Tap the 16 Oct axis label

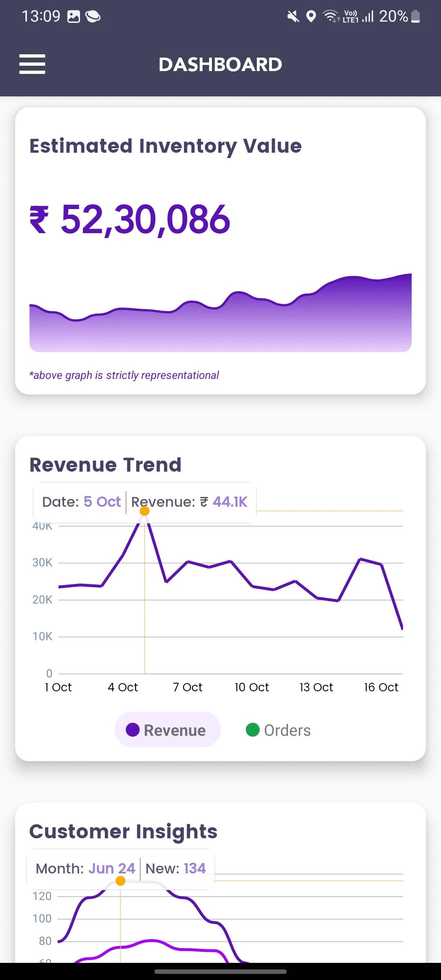click(381, 687)
